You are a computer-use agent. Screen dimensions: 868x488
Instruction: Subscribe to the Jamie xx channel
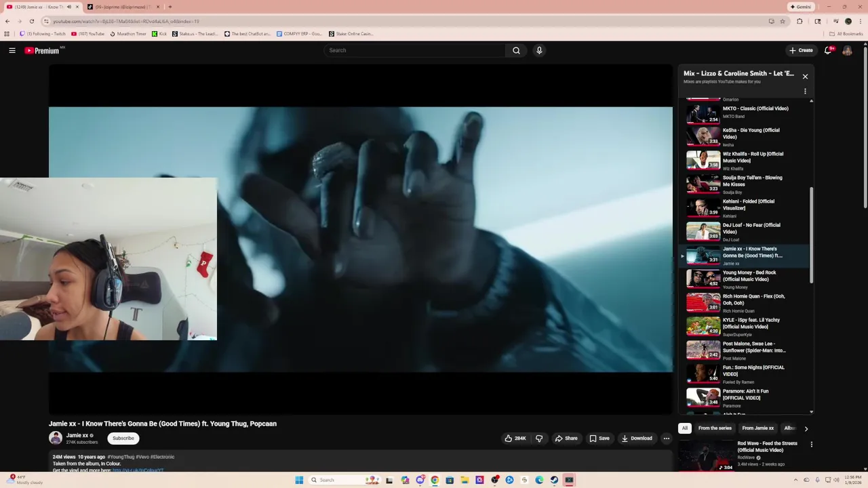pyautogui.click(x=123, y=439)
